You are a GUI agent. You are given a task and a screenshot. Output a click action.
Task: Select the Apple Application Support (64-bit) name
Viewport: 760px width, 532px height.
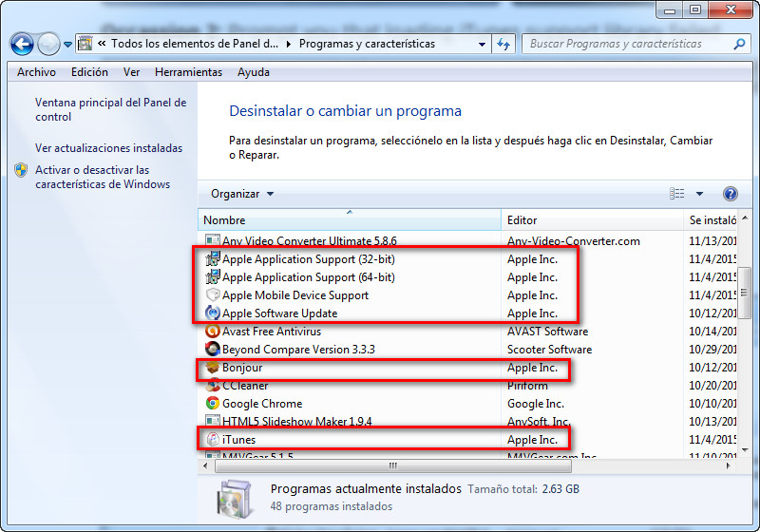point(308,277)
